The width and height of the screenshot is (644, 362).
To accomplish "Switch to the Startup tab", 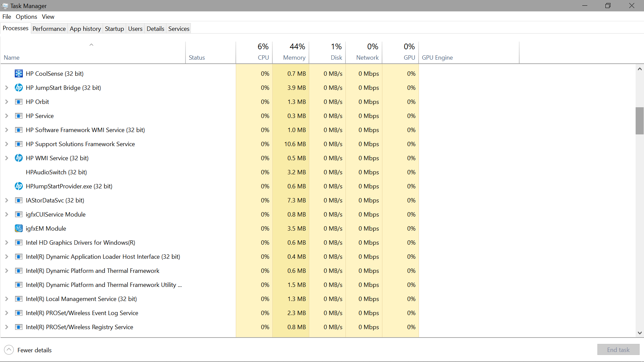I will [114, 29].
